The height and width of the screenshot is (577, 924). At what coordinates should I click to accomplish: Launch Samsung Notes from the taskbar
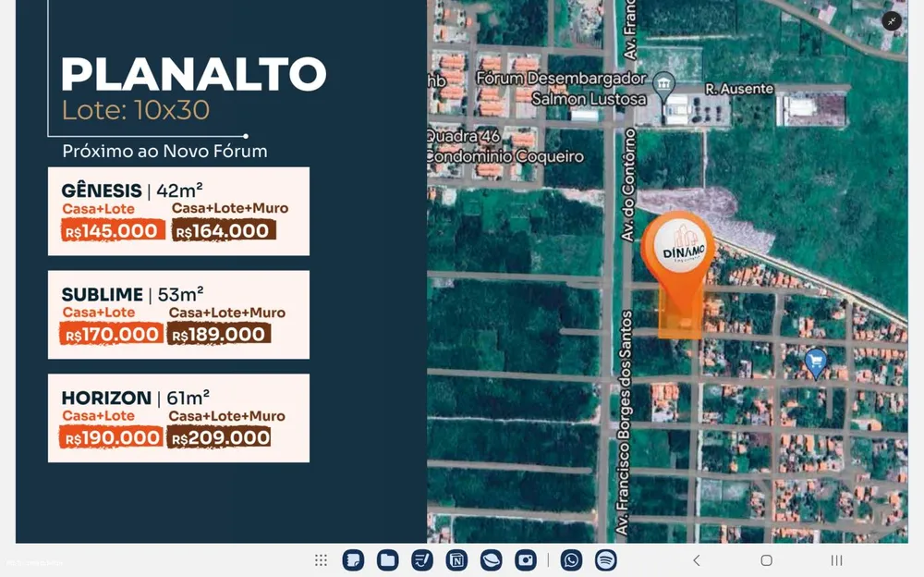353,560
